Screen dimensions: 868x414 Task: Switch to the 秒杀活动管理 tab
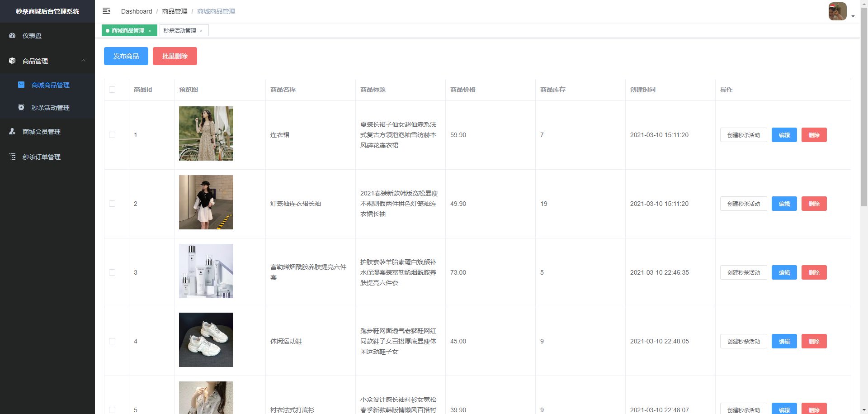point(184,30)
